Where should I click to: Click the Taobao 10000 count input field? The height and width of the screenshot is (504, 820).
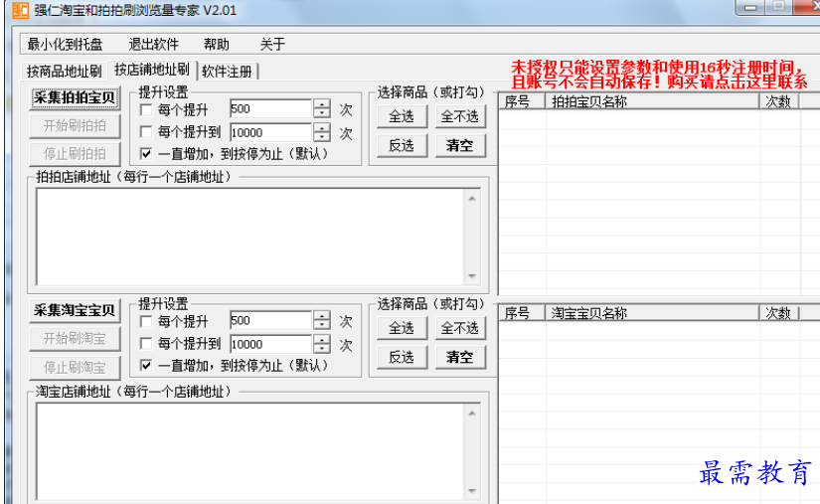click(271, 344)
